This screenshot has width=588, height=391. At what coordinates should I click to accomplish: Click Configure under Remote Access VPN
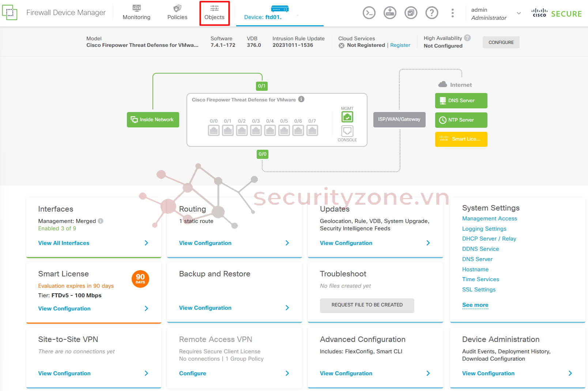[193, 373]
